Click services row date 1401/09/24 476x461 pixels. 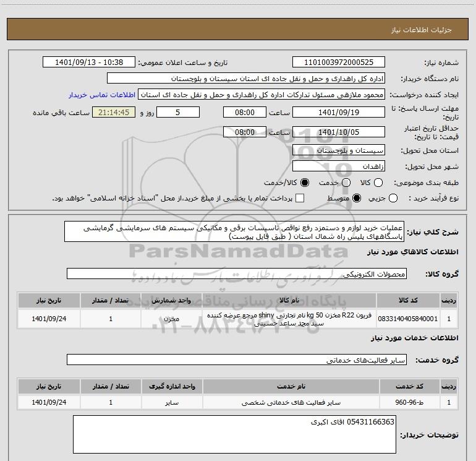click(49, 402)
